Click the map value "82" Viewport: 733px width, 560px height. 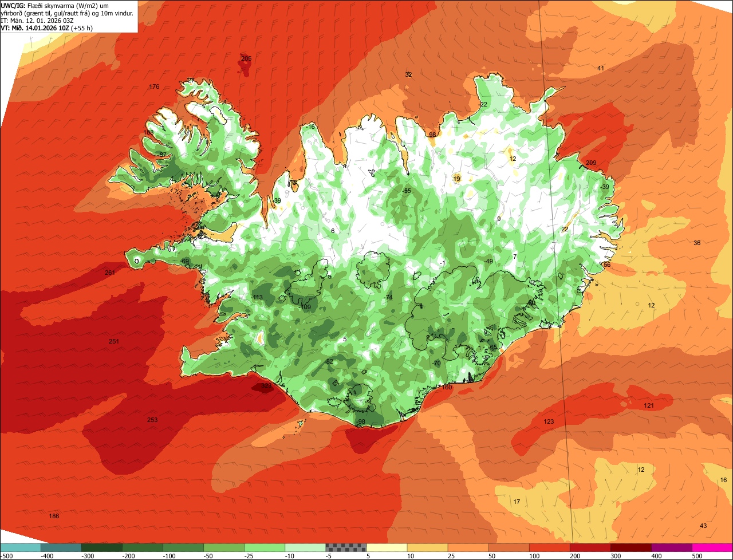pyautogui.click(x=329, y=361)
